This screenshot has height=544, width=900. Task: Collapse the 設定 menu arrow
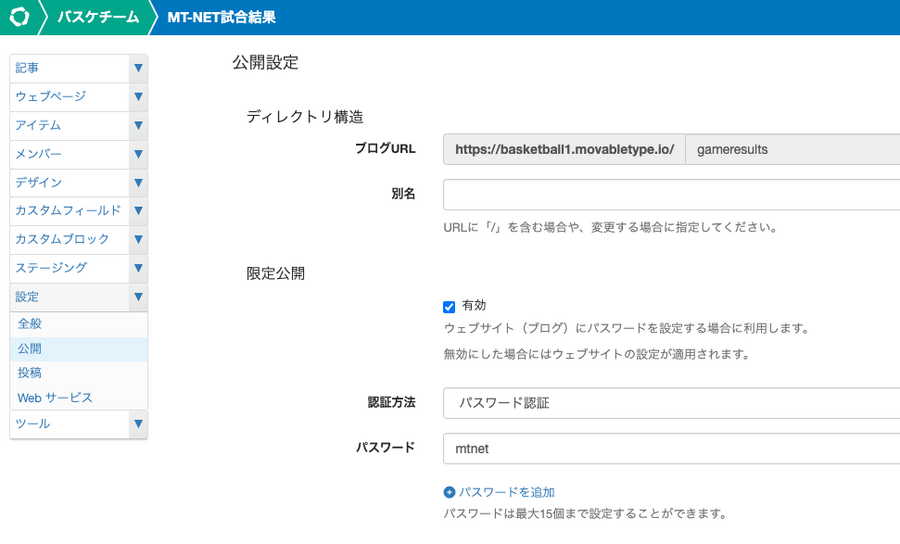(x=138, y=297)
